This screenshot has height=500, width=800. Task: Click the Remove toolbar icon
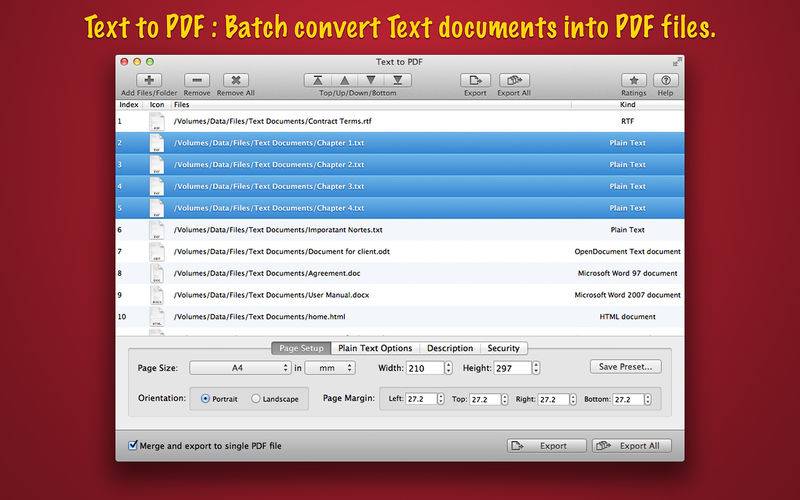pyautogui.click(x=197, y=80)
